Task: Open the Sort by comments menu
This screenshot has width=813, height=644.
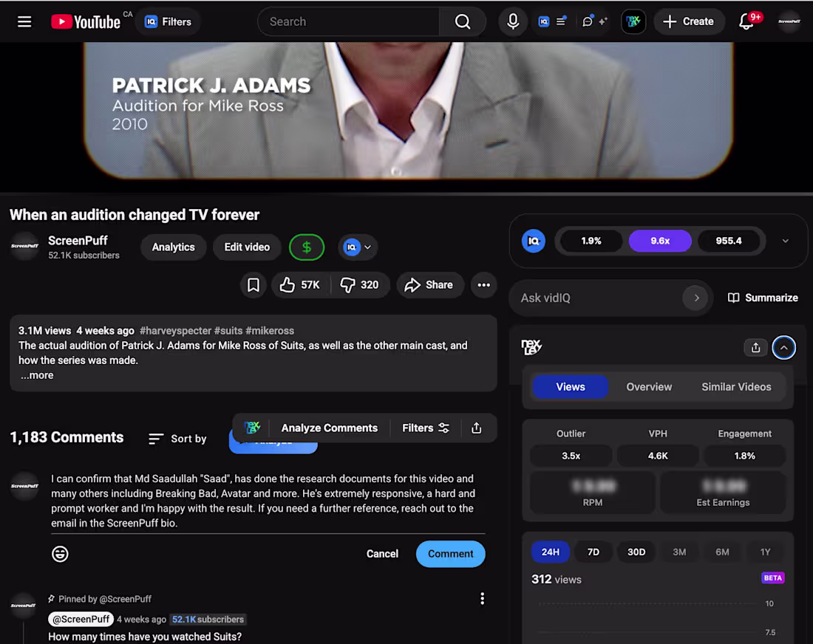Action: pos(177,439)
